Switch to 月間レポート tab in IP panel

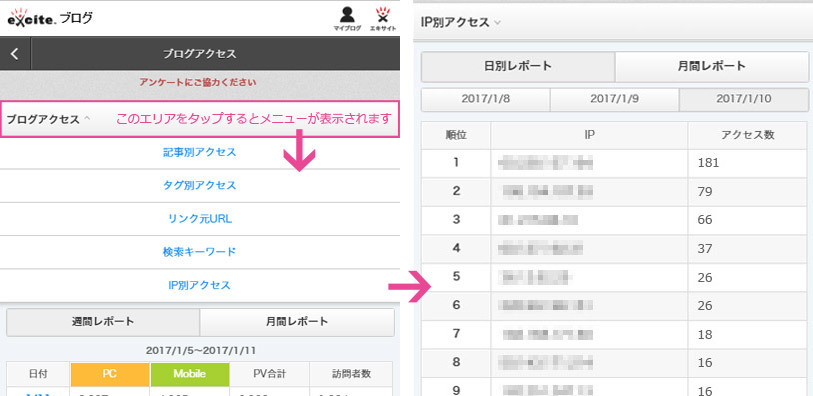point(711,66)
